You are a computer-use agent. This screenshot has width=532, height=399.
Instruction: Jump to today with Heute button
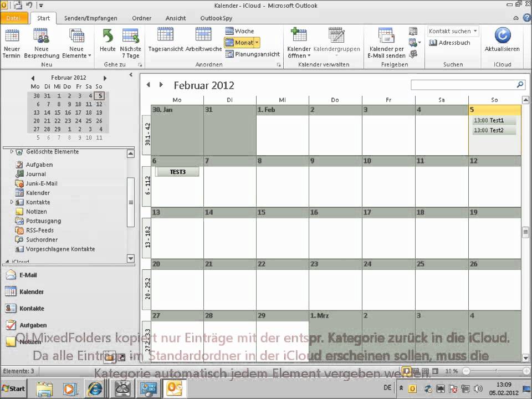click(108, 40)
